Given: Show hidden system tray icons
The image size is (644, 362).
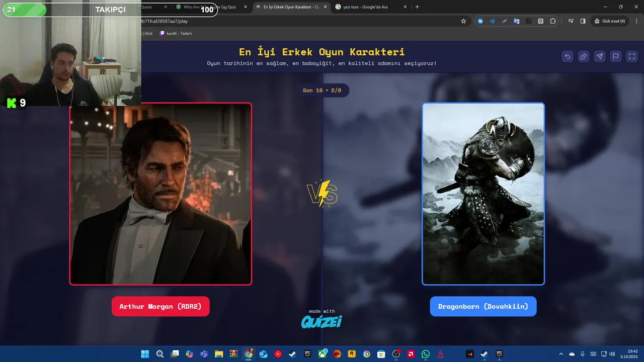Looking at the screenshot, I should pyautogui.click(x=561, y=354).
